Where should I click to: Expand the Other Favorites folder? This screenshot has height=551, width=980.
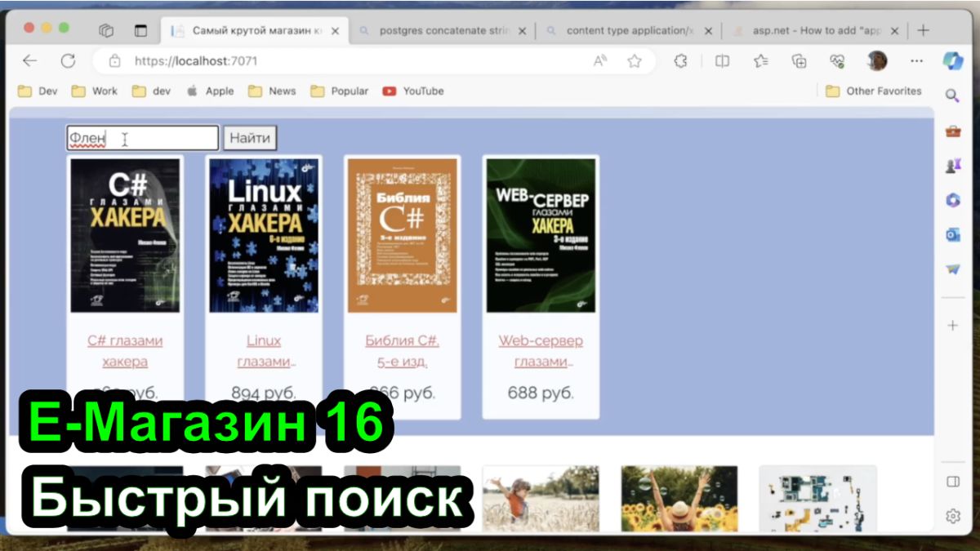[873, 91]
